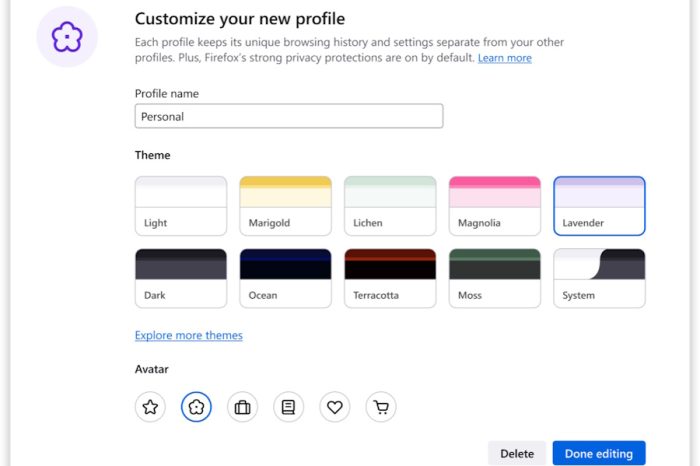Choose the flower avatar icon
The image size is (700, 466).
[196, 407]
